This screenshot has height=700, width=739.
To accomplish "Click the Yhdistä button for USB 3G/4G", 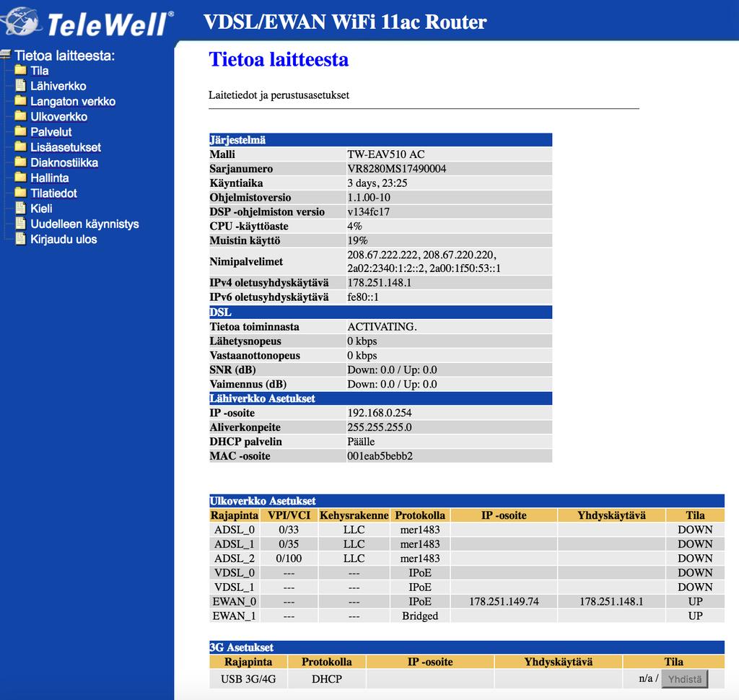I will [x=684, y=679].
